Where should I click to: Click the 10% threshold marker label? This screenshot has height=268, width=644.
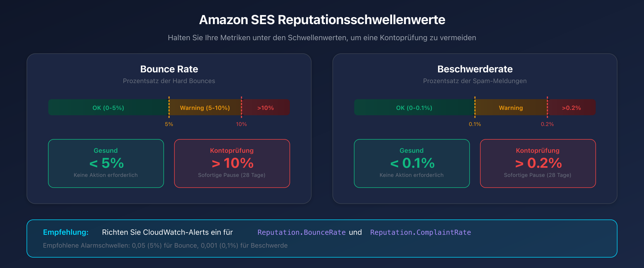coord(241,124)
